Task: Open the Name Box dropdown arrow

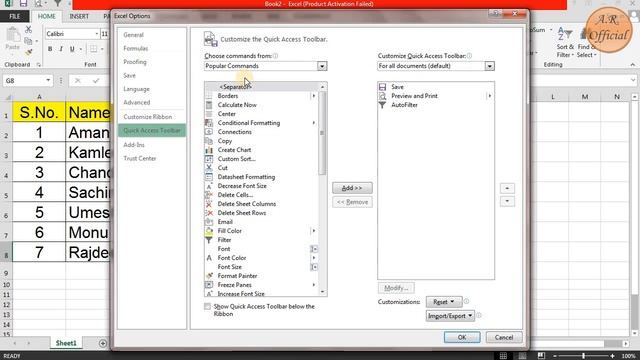Action: [48, 80]
